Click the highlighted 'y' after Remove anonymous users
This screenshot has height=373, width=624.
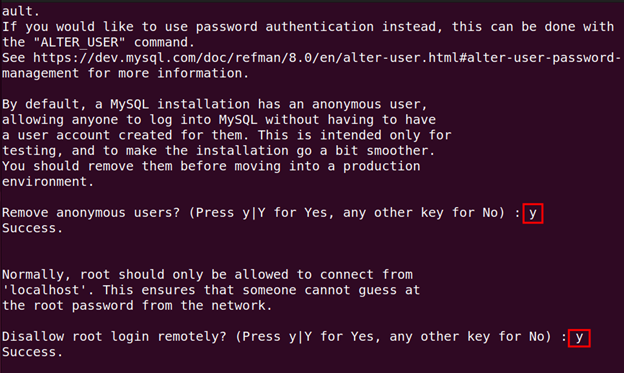coord(532,213)
